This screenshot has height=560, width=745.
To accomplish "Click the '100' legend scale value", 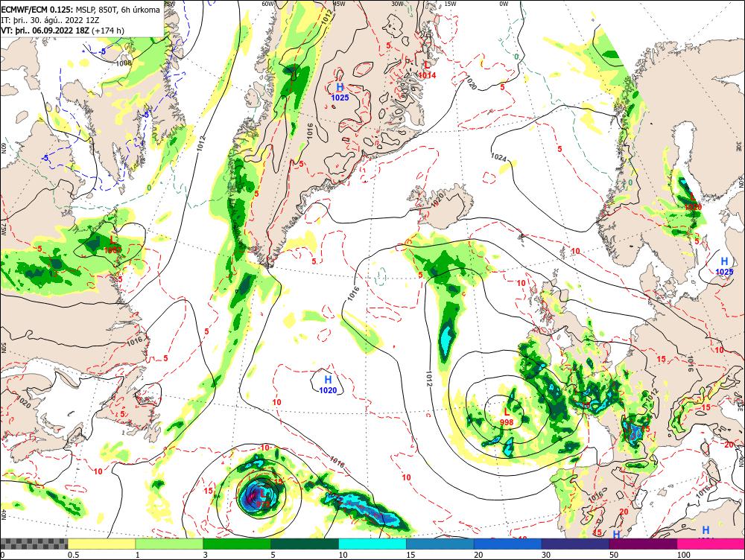I will pos(684,555).
